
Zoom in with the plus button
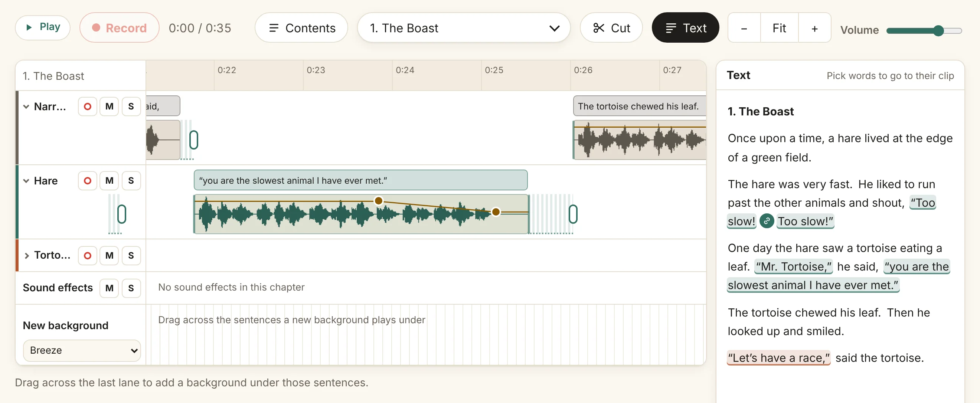point(814,28)
